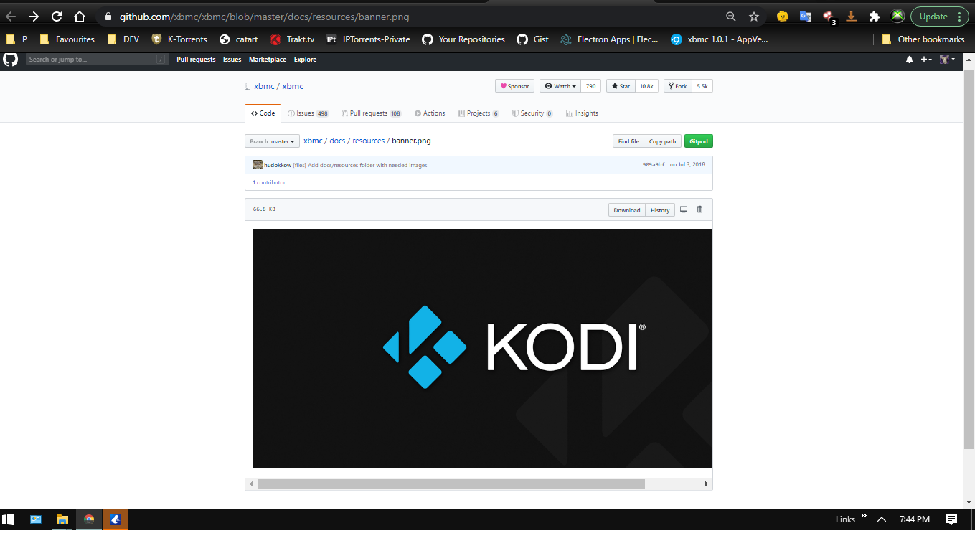Click the trash delete file icon
Viewport: 980px width, 551px height.
coord(699,209)
